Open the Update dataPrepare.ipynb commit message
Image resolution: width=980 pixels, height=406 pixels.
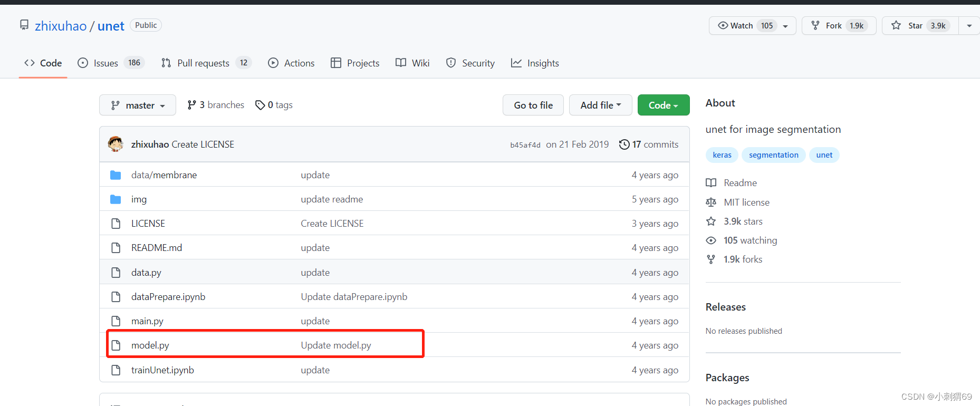(354, 297)
